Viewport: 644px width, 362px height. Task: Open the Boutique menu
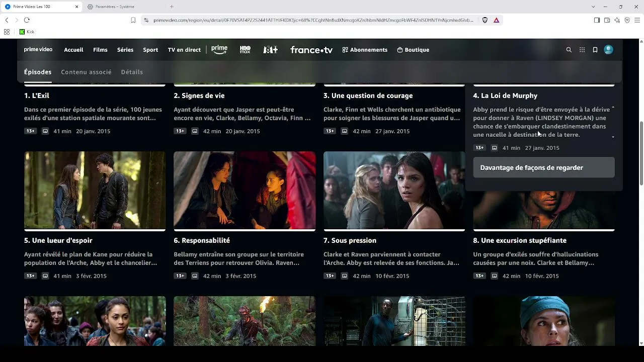[x=413, y=50]
